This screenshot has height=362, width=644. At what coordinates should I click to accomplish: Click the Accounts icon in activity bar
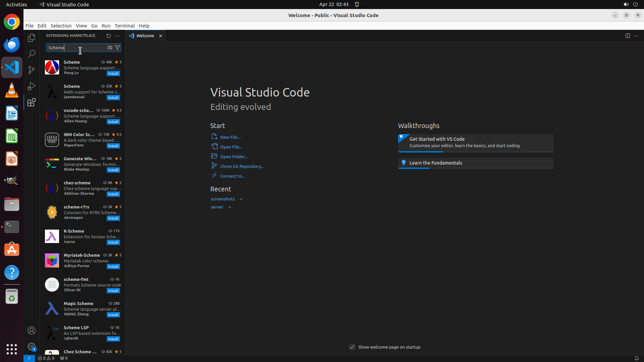(x=32, y=331)
